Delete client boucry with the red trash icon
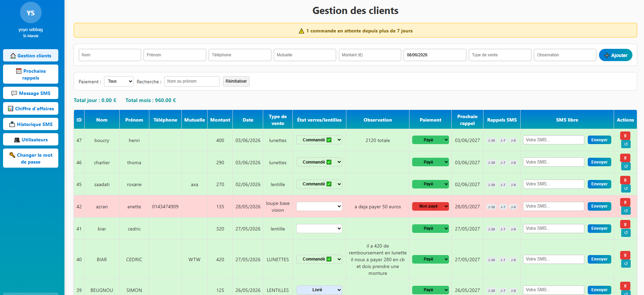This screenshot has height=295, width=644. [x=625, y=136]
